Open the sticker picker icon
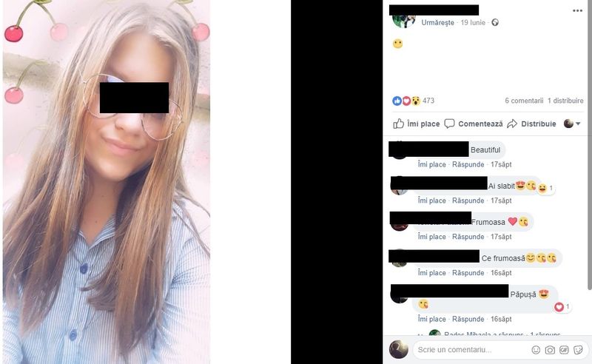The width and height of the screenshot is (592, 364). coord(578,350)
